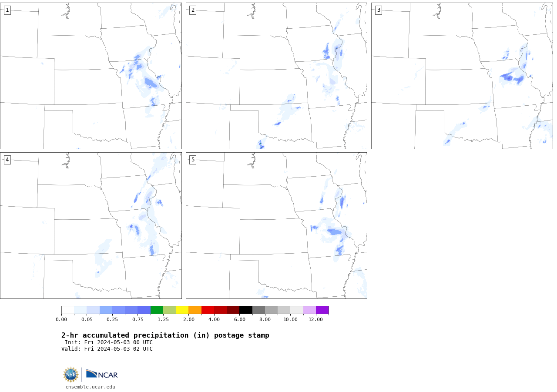Open ensemble member 1 precipitation map
The height and width of the screenshot is (392, 557).
[91, 76]
